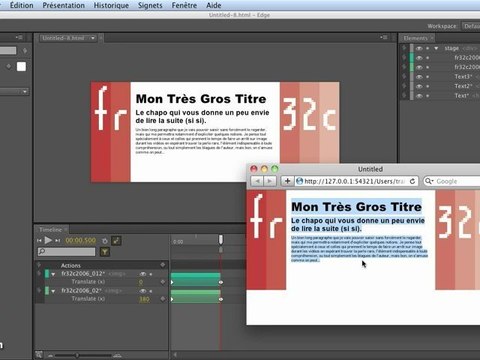Close the Elements panel tab
This screenshot has height=360, width=480.
[x=432, y=38]
